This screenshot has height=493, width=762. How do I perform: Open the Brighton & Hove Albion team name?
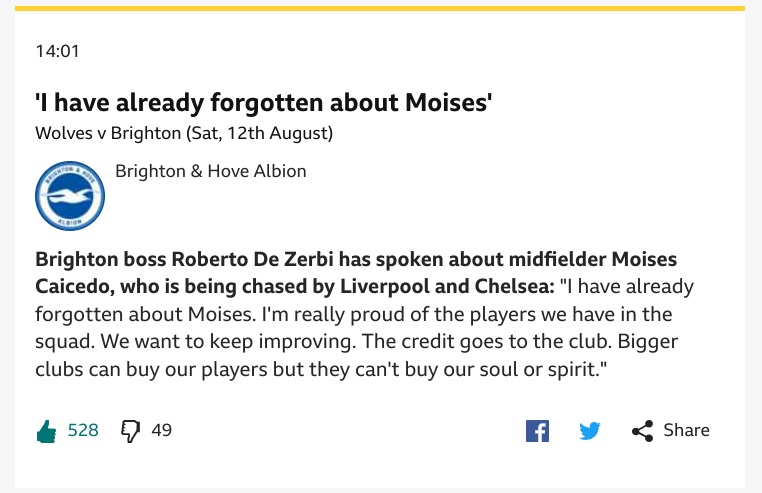click(211, 171)
